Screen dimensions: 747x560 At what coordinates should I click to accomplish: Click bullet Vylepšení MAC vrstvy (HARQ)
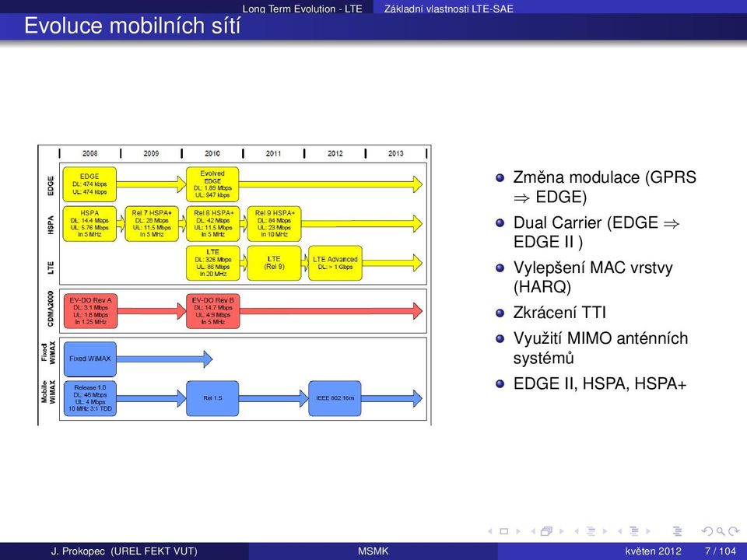click(593, 277)
